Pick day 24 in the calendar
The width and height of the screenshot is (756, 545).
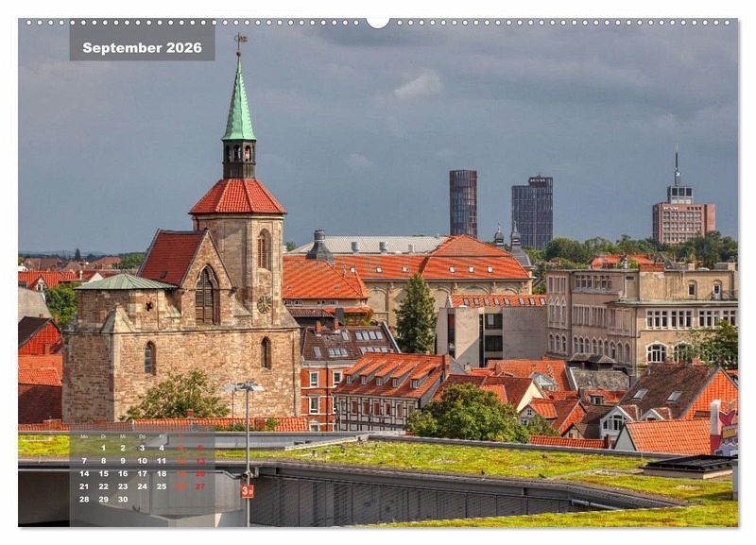(x=142, y=486)
